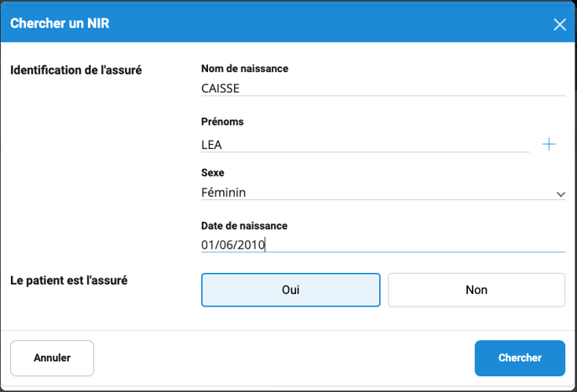
Task: Click the 'Date de naissance' label
Action: [244, 226]
